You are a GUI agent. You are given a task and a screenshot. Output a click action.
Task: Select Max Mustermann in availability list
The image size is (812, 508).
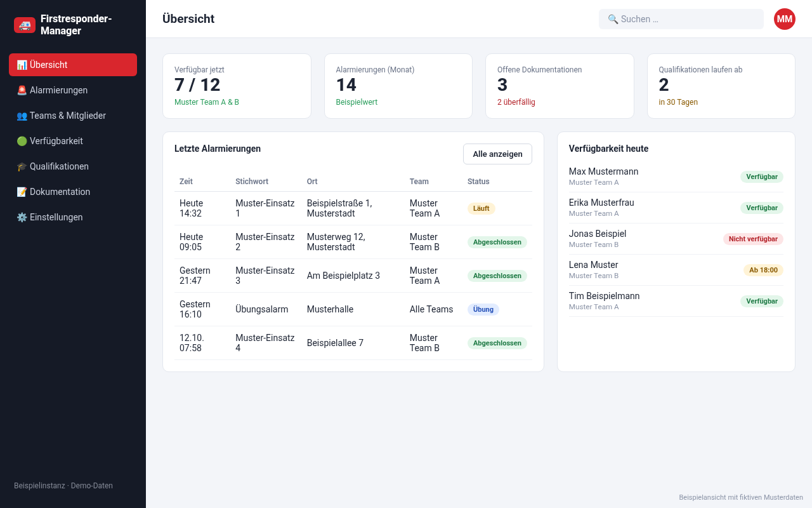pyautogui.click(x=676, y=177)
